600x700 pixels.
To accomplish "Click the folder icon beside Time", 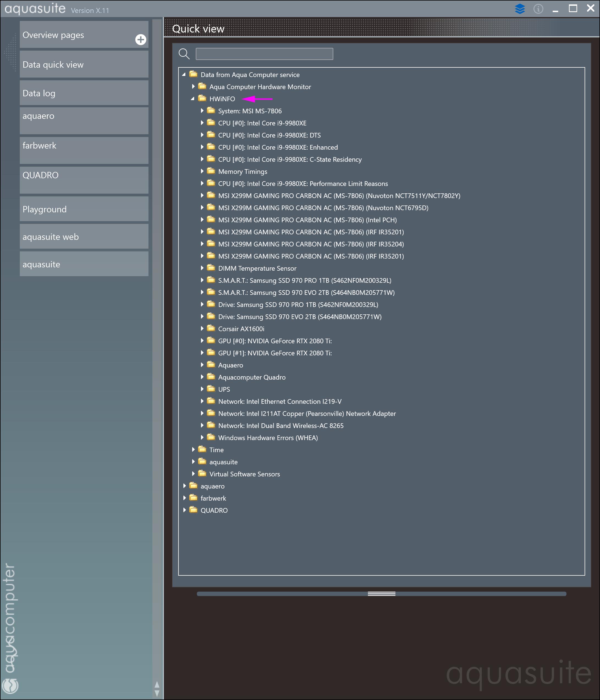I will 202,449.
